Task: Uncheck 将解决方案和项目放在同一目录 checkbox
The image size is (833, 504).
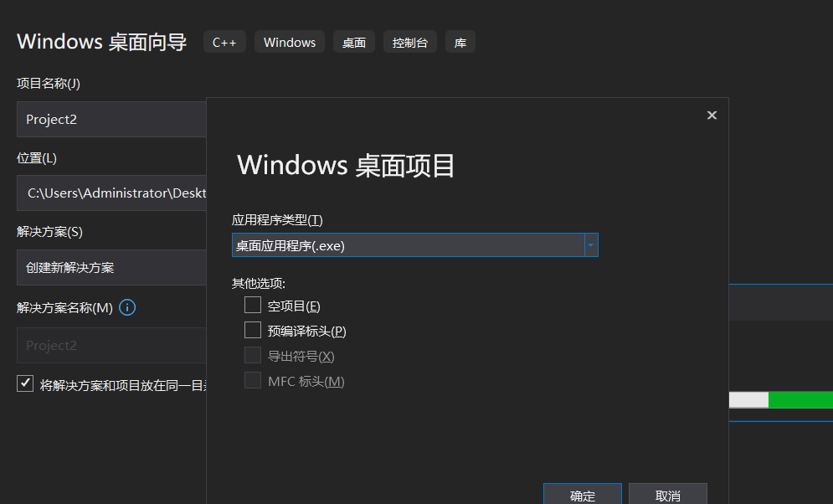Action: point(25,383)
